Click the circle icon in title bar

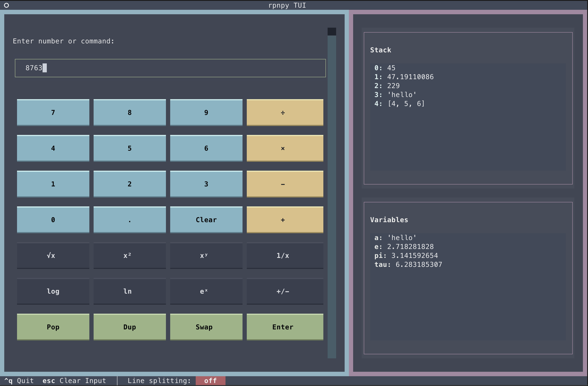6,5
